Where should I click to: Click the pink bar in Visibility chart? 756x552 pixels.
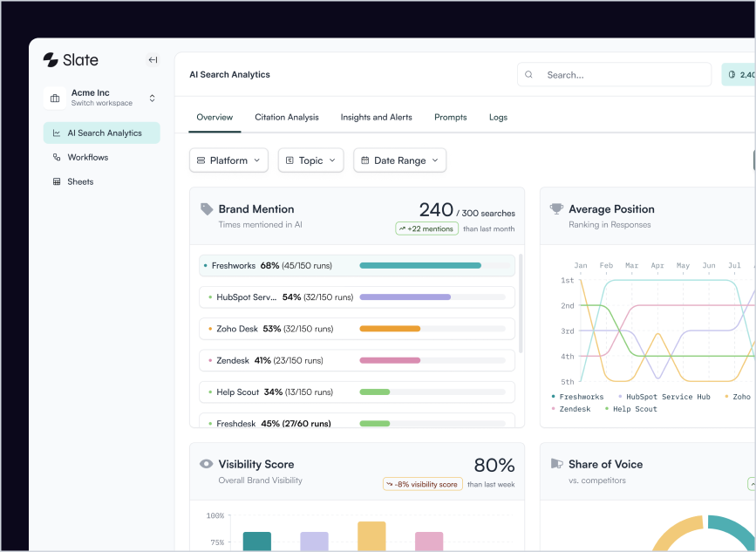[429, 542]
